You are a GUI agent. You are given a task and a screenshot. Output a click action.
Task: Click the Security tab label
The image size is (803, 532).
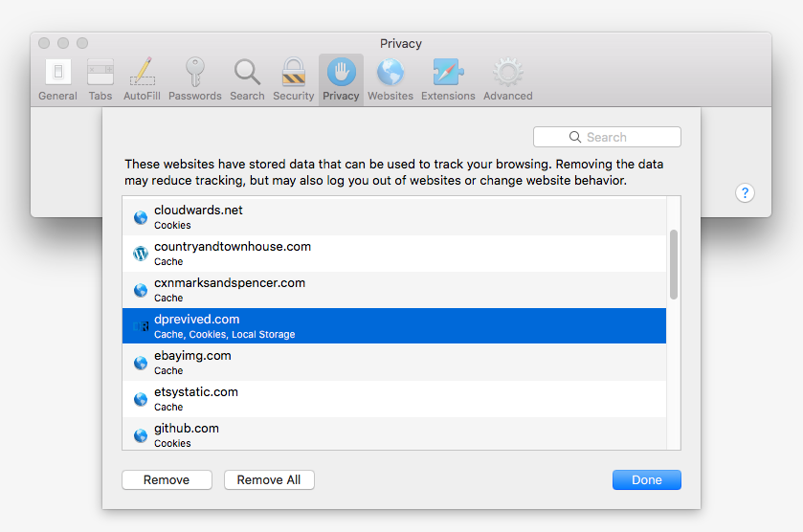click(294, 96)
